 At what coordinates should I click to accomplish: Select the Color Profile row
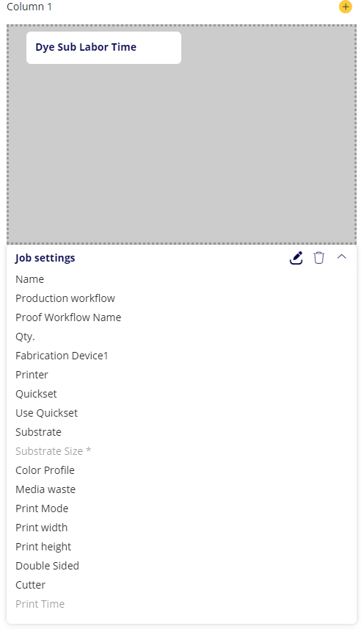(x=45, y=470)
